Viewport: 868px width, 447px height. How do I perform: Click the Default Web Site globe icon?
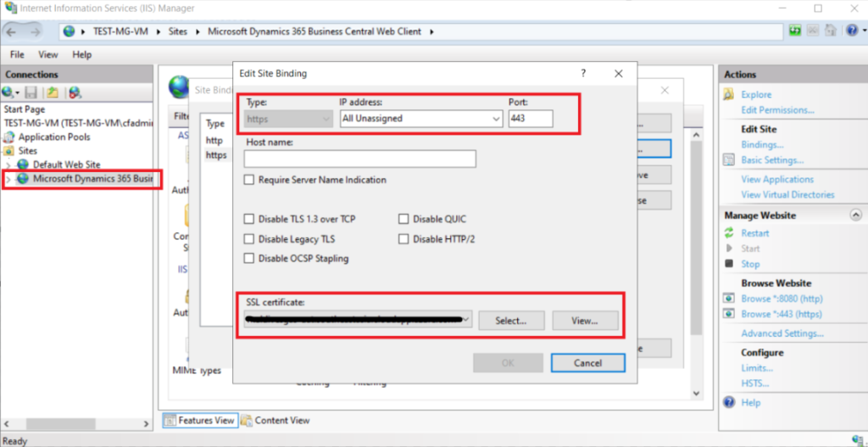23,165
